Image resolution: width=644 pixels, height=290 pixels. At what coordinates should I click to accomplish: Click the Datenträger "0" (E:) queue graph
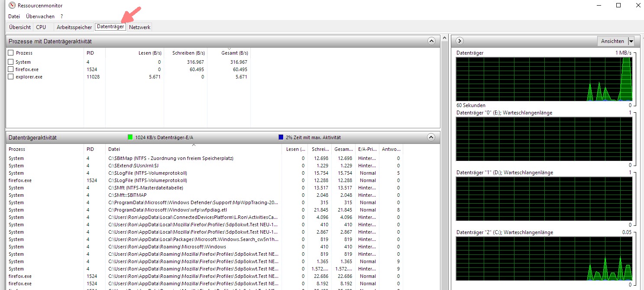coord(544,139)
